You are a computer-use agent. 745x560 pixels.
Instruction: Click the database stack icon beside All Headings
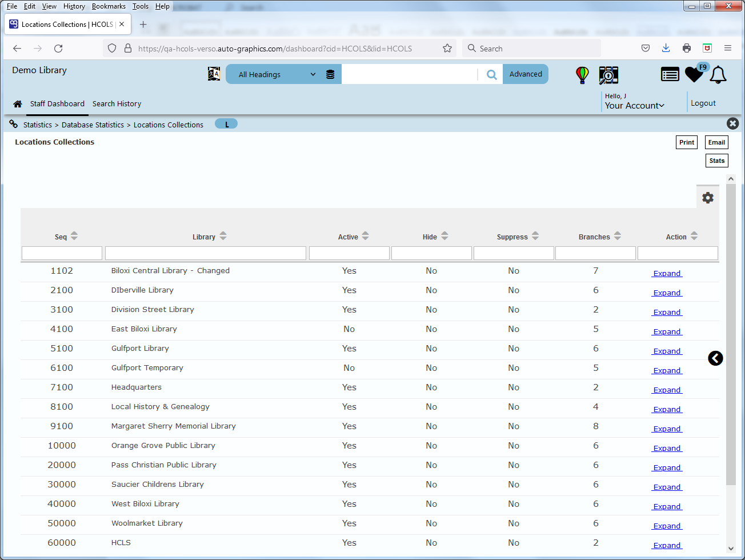click(330, 74)
